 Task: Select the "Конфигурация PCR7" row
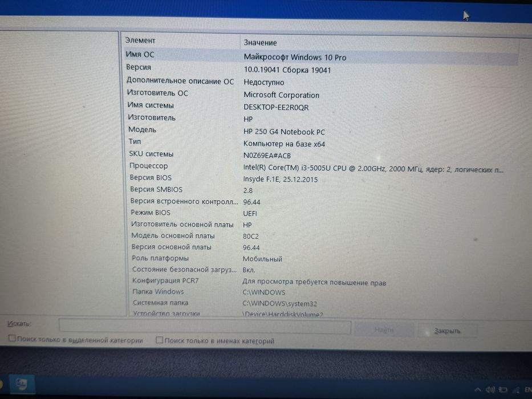[x=165, y=280]
